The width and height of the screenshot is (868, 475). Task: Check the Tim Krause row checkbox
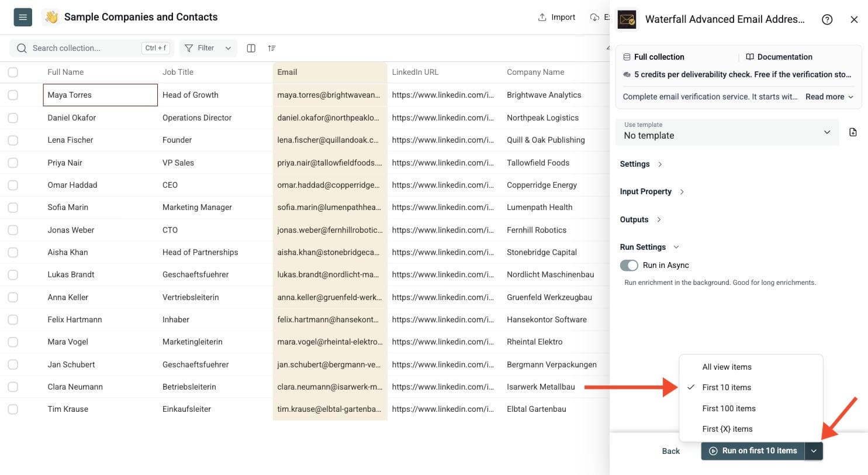coord(13,409)
